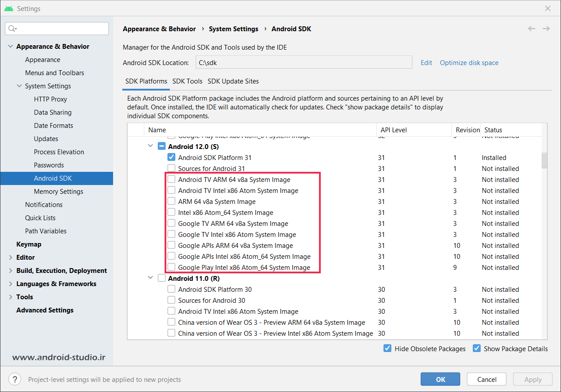Expand Build, Execution, Deployment section
This screenshot has width=561, height=392.
pyautogui.click(x=11, y=271)
